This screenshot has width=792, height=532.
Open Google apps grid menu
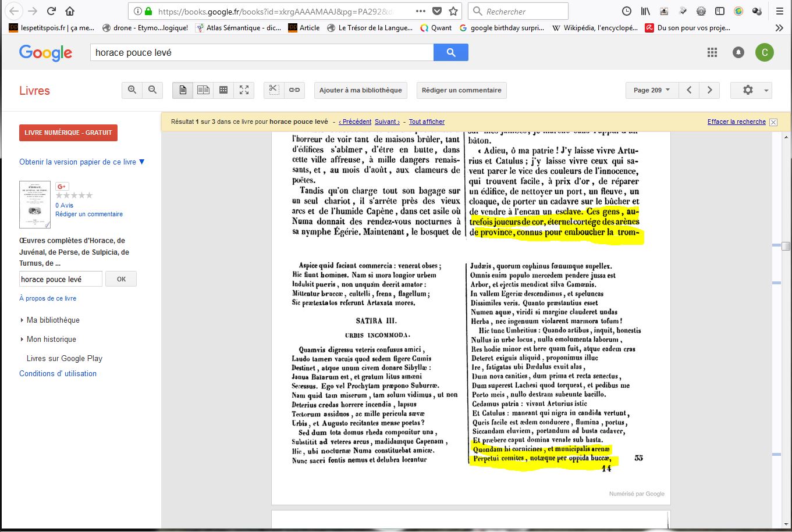712,52
